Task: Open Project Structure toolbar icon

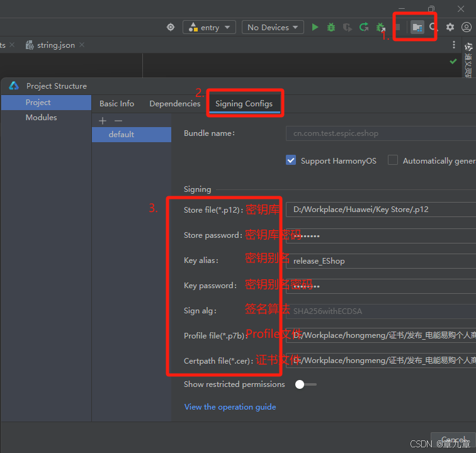Action: [x=417, y=28]
